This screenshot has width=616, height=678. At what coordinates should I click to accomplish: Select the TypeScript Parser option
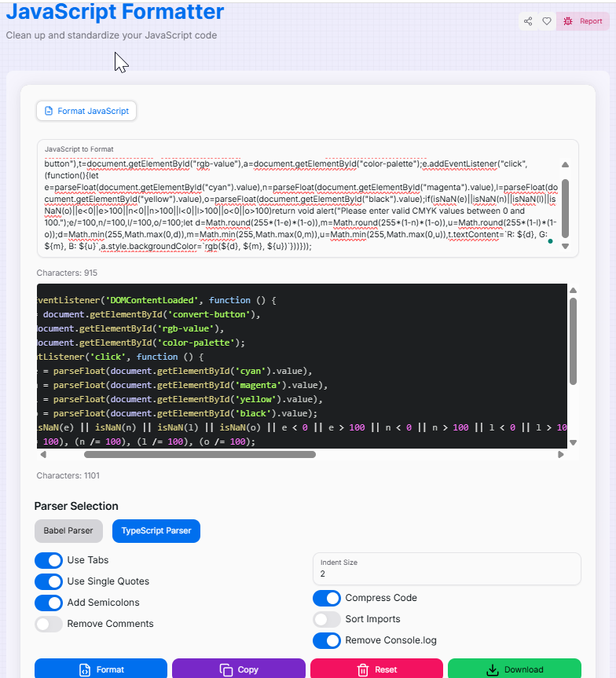pos(156,531)
